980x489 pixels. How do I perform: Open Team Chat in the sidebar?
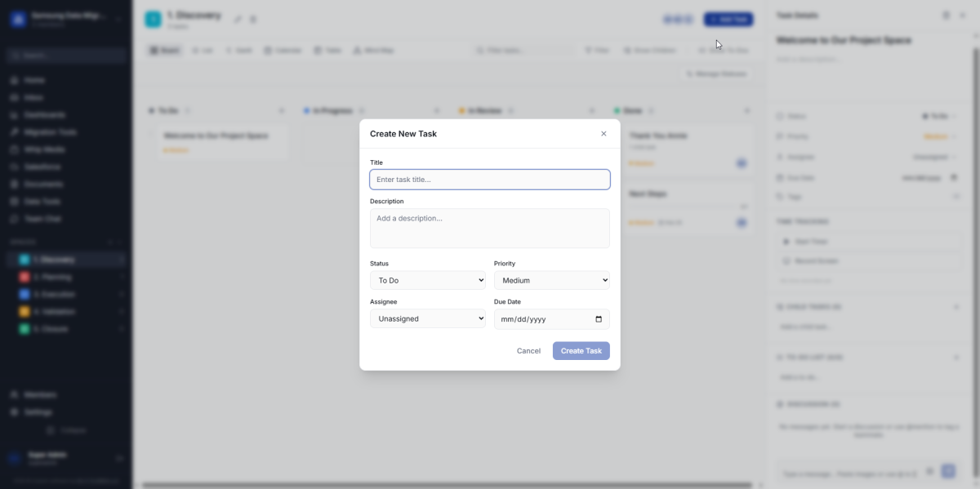tap(42, 219)
